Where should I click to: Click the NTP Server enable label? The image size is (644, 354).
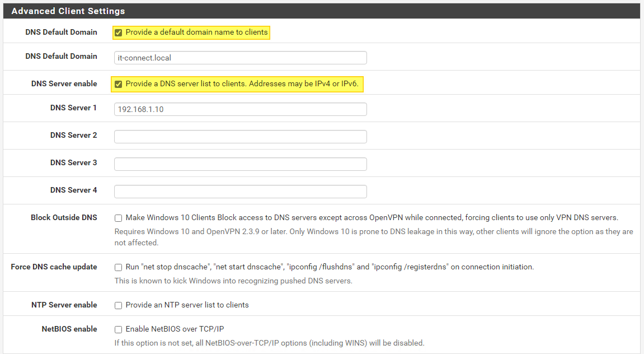(x=65, y=305)
